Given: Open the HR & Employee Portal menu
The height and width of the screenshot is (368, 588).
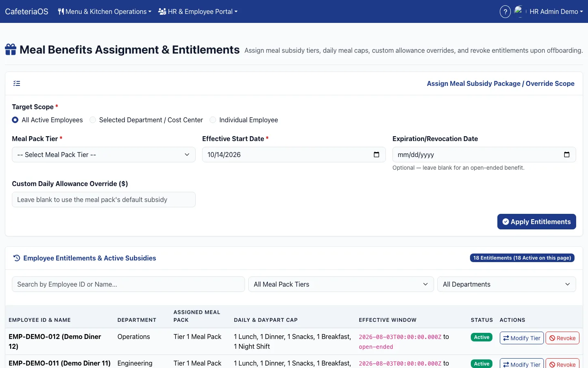Looking at the screenshot, I should 198,11.
